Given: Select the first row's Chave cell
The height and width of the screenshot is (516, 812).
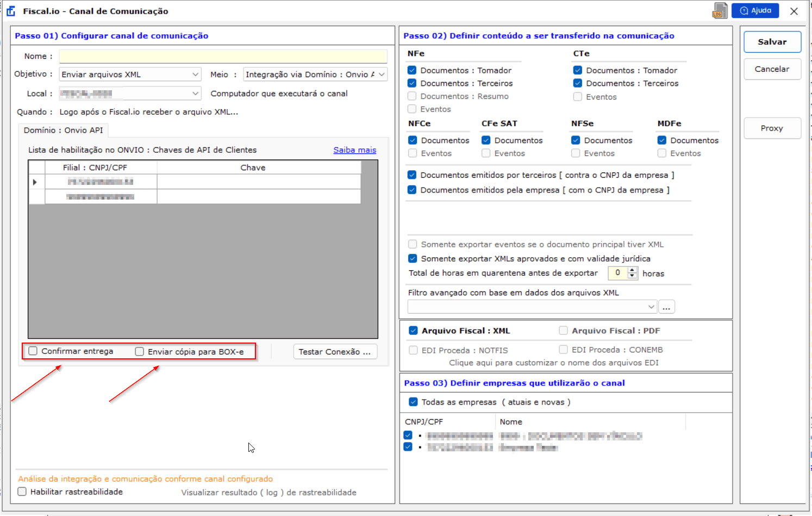Looking at the screenshot, I should click(259, 182).
